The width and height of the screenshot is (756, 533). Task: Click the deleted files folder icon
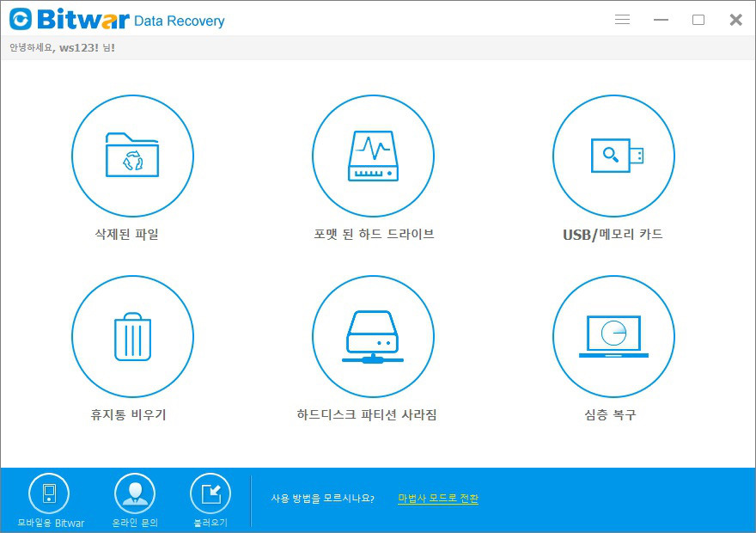click(132, 156)
